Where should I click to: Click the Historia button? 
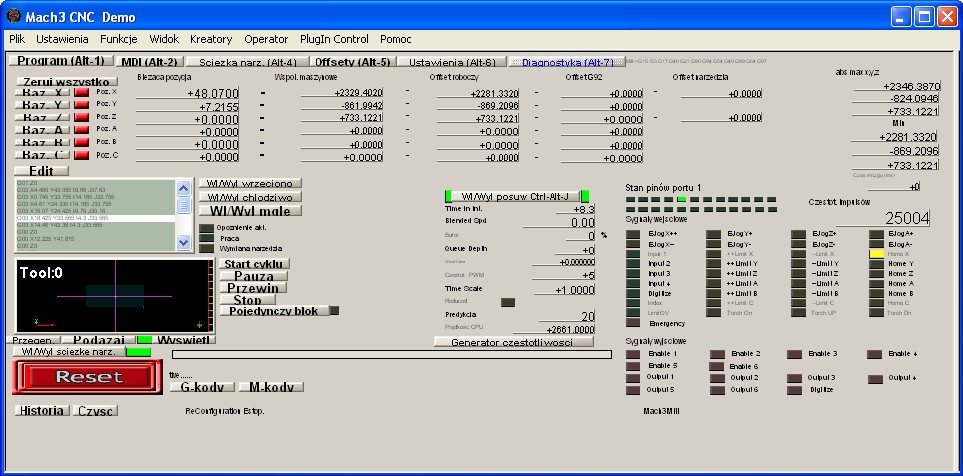click(x=42, y=410)
